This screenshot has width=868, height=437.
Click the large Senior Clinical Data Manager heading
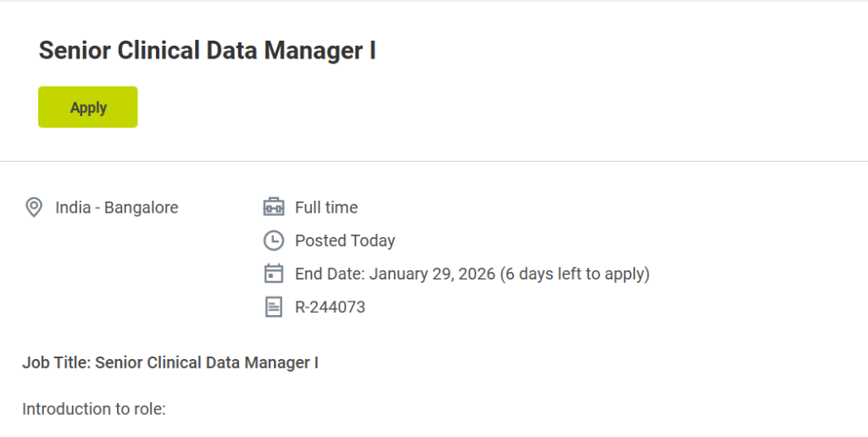pos(207,51)
